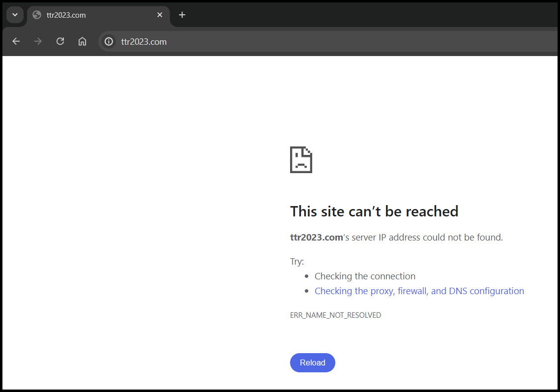Click the forward navigation arrow
The image size is (560, 392).
tap(38, 41)
